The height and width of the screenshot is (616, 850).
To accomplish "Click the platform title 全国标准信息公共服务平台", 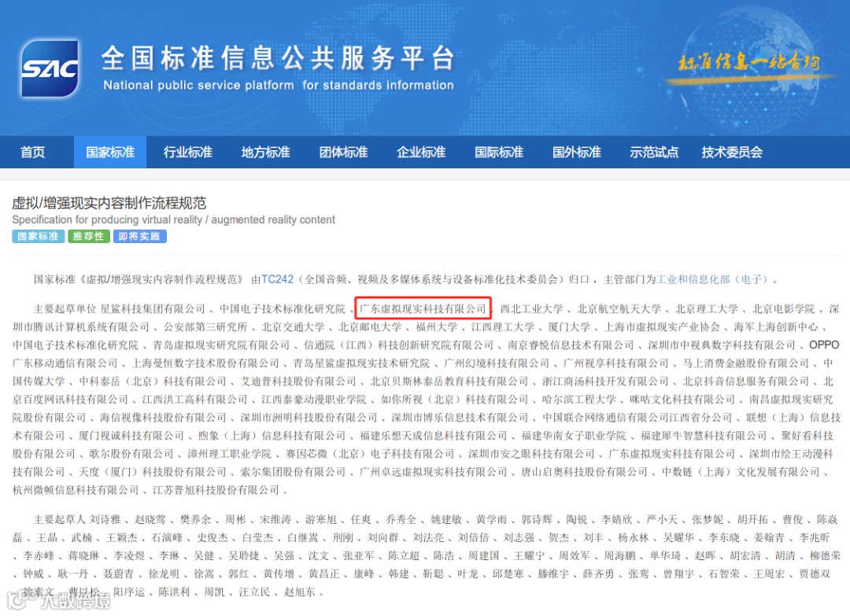I will (x=278, y=58).
